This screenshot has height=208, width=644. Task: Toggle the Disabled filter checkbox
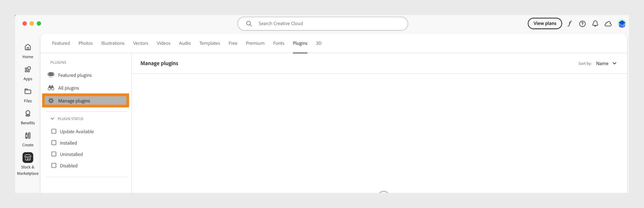click(x=54, y=165)
